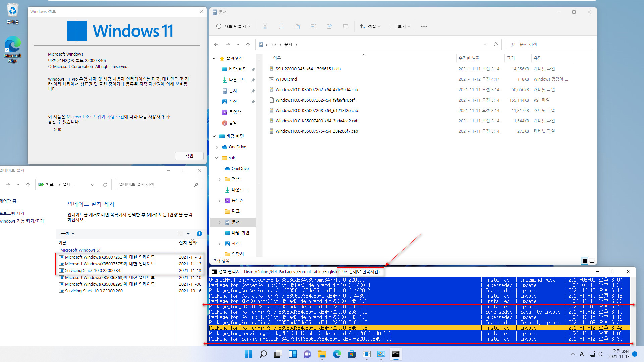Open Task View on the taskbar

[x=277, y=354]
